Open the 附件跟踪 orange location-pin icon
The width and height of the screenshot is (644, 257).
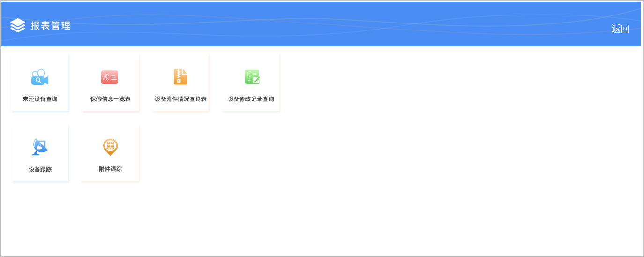[x=110, y=148]
